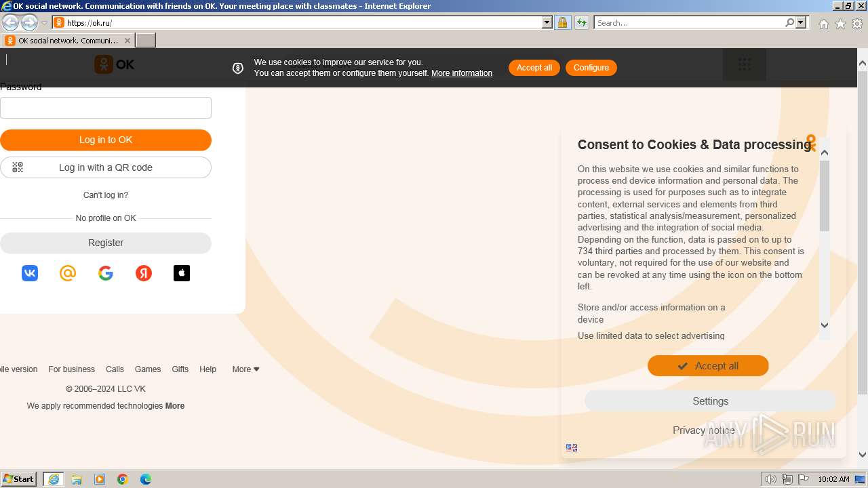Click the Can't log in? link
Viewport: 868px width, 488px height.
106,195
